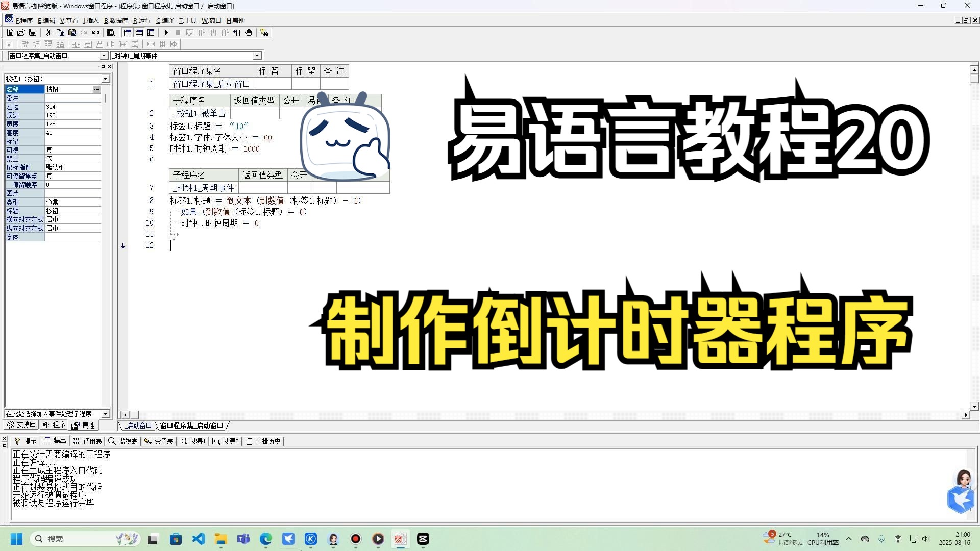Switch to the 属性 panel tab
The height and width of the screenshot is (551, 980).
click(x=83, y=425)
